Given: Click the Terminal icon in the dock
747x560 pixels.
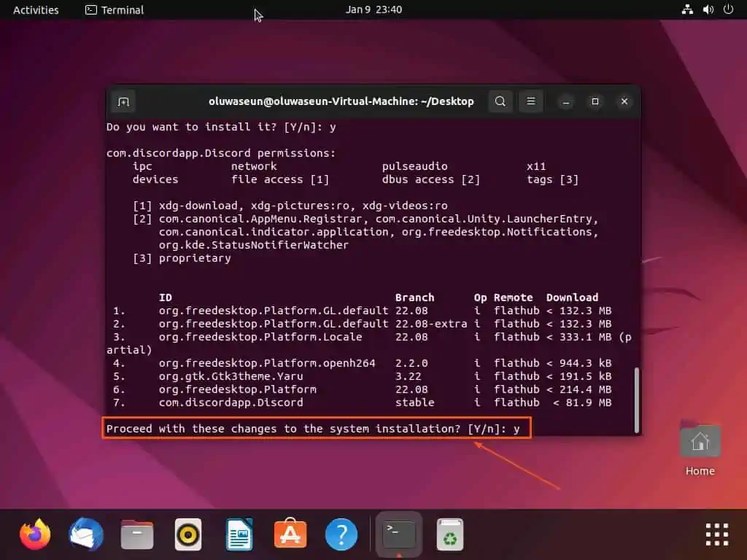Looking at the screenshot, I should (x=399, y=534).
